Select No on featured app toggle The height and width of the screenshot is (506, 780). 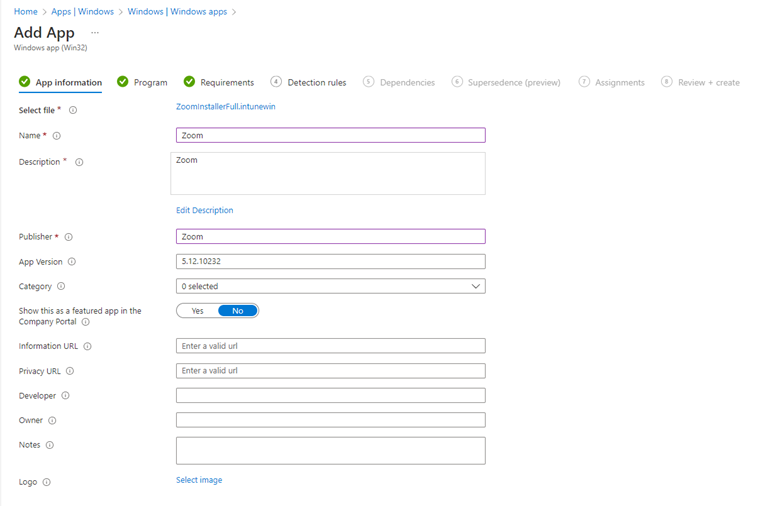[x=238, y=311]
